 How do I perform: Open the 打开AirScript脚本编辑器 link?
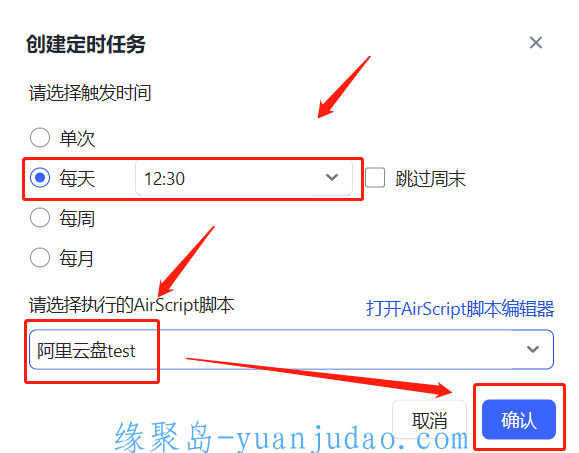click(460, 309)
